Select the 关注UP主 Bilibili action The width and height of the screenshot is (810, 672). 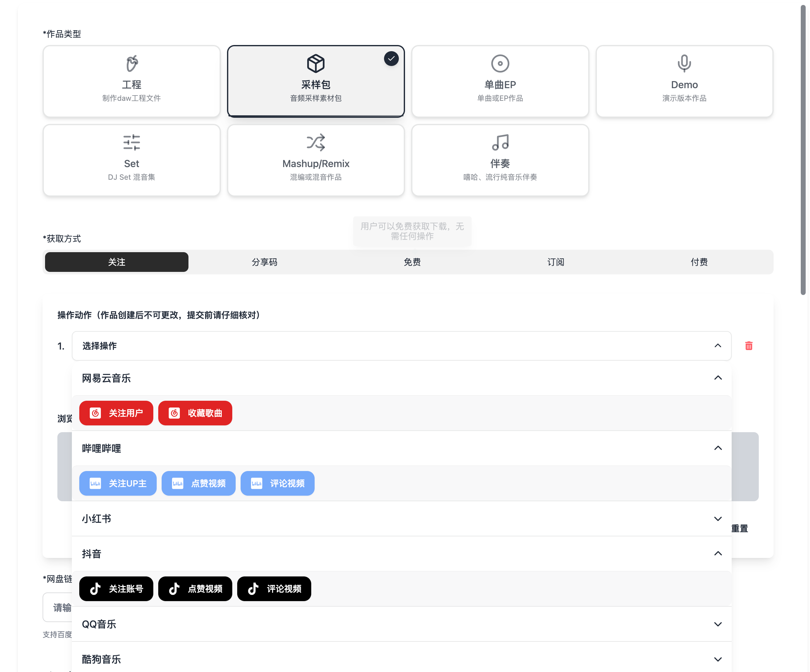tap(118, 483)
